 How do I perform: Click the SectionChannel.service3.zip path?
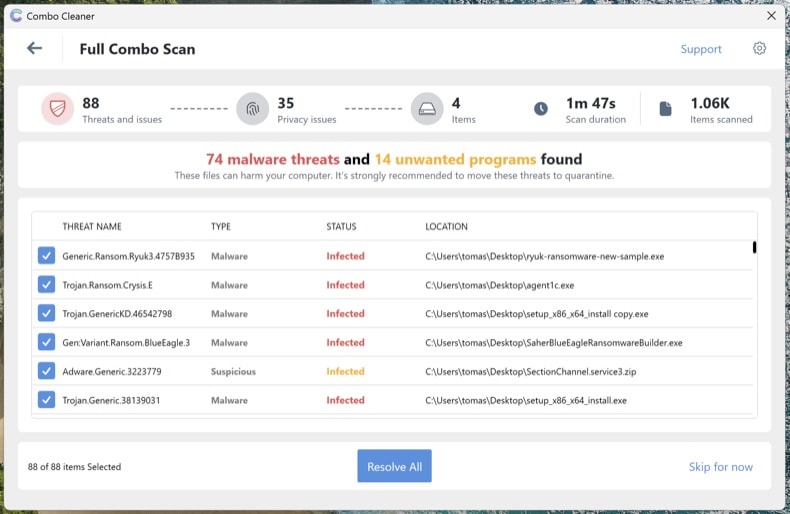[531, 371]
